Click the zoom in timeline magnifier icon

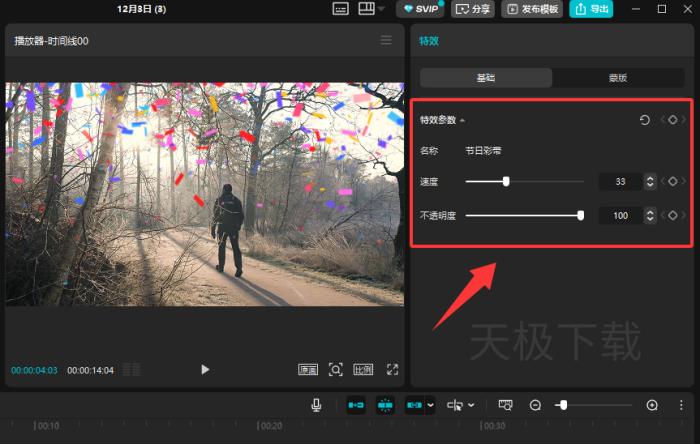pos(652,405)
